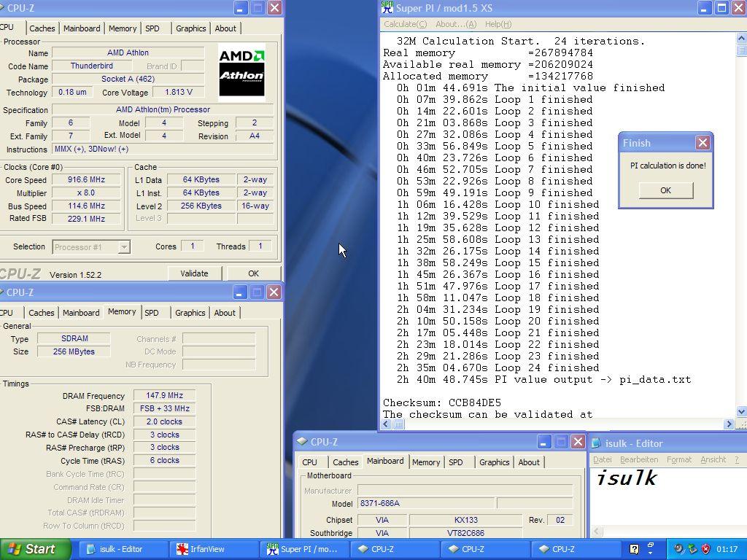Click Super PI horizontal scrollbar right arrow
Image resolution: width=747 pixels, height=560 pixels.
coord(729,424)
